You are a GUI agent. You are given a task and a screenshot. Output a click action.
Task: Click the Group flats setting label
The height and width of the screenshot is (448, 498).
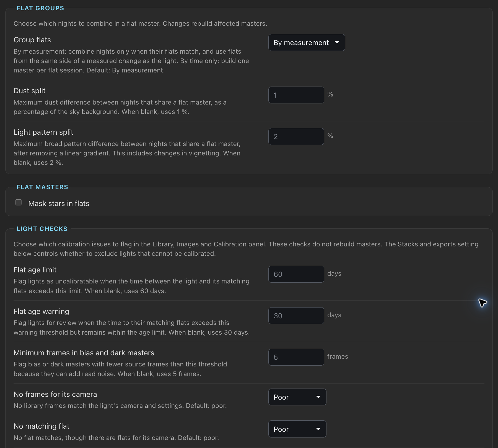(x=32, y=40)
